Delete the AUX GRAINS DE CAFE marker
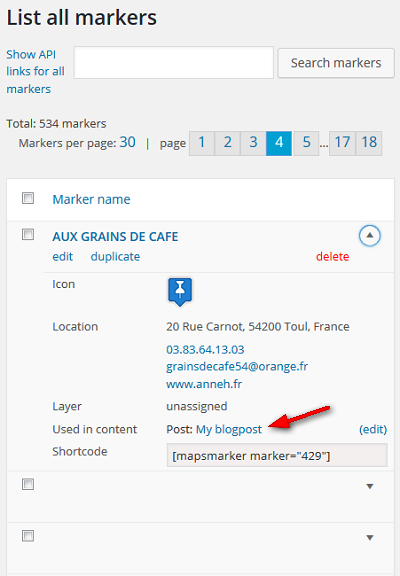The height and width of the screenshot is (576, 400). pos(332,256)
